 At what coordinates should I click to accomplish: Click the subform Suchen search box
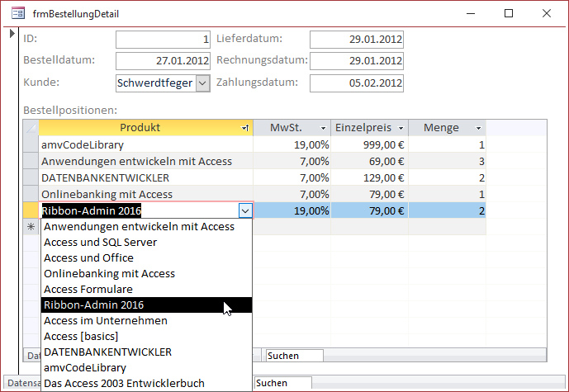tap(294, 356)
